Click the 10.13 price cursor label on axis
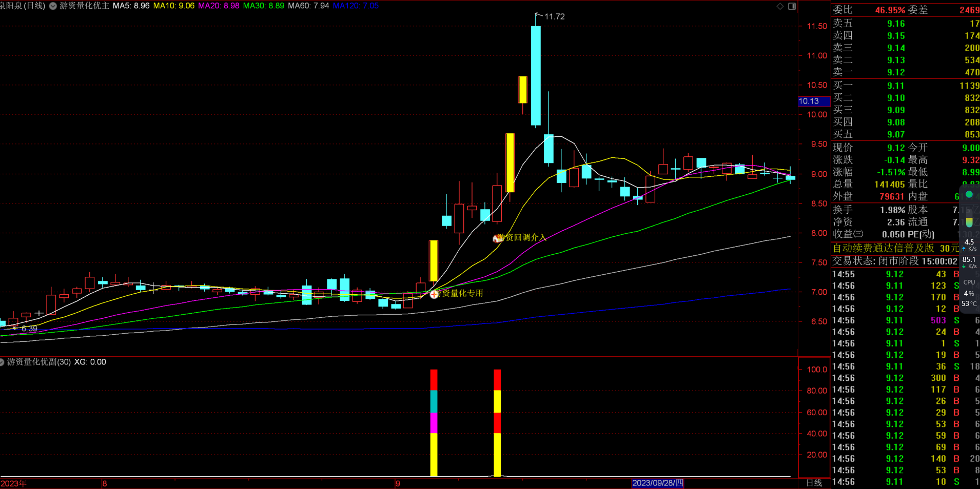The height and width of the screenshot is (489, 980). click(814, 101)
